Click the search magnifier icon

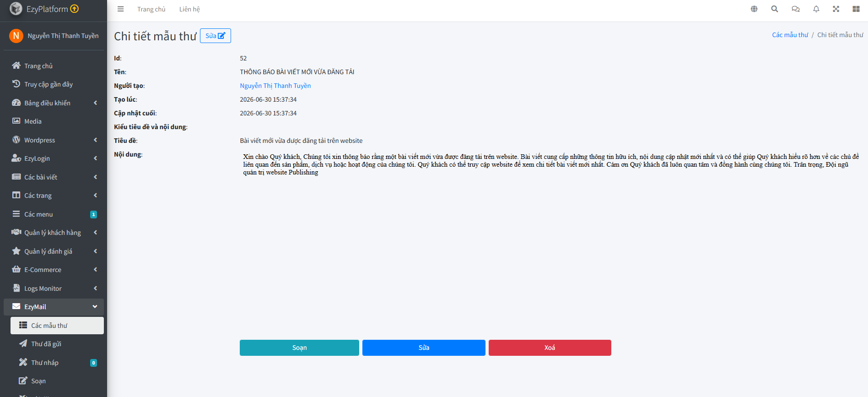pyautogui.click(x=775, y=9)
